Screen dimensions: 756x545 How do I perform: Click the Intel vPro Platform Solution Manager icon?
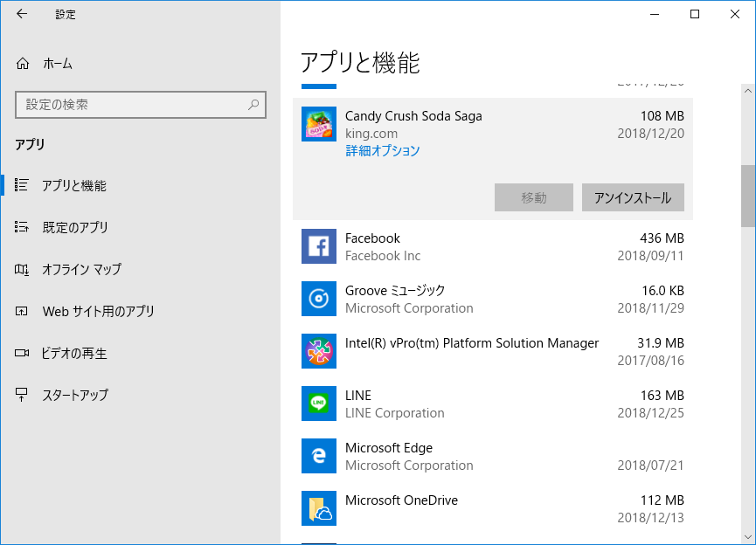(319, 351)
